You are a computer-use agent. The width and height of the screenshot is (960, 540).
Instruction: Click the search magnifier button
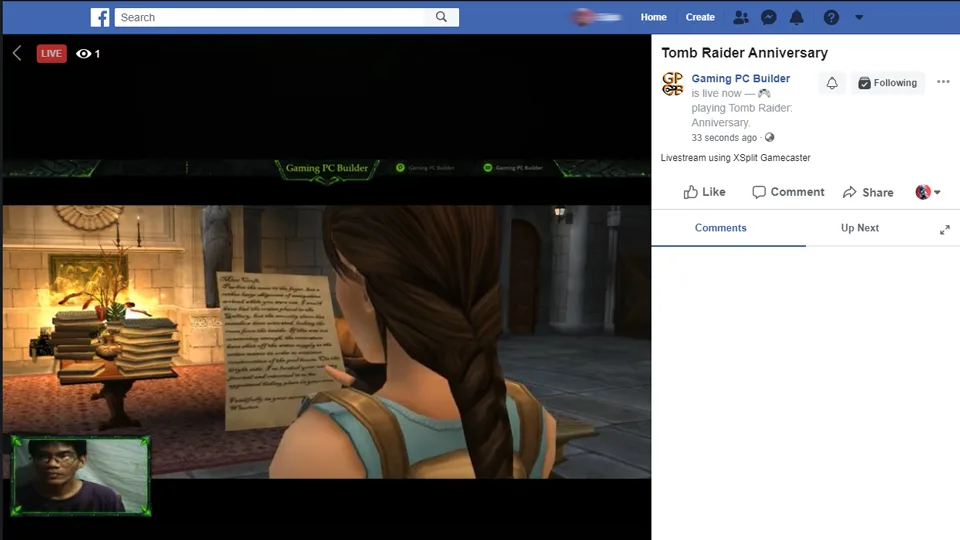[x=441, y=17]
